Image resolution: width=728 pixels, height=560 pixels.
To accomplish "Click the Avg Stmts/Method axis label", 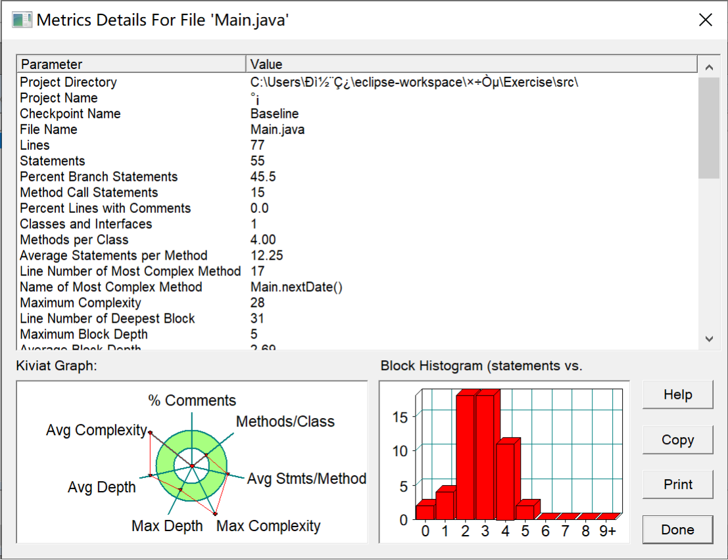I will tap(306, 478).
